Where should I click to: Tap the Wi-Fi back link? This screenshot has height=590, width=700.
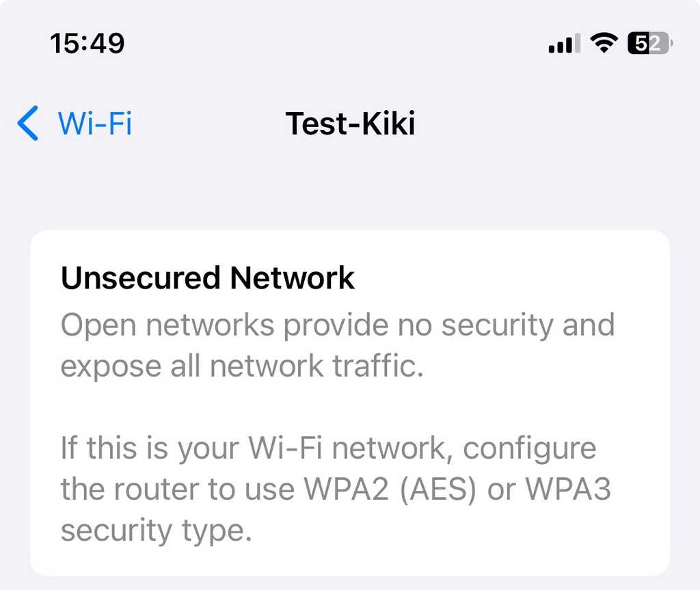tap(95, 124)
